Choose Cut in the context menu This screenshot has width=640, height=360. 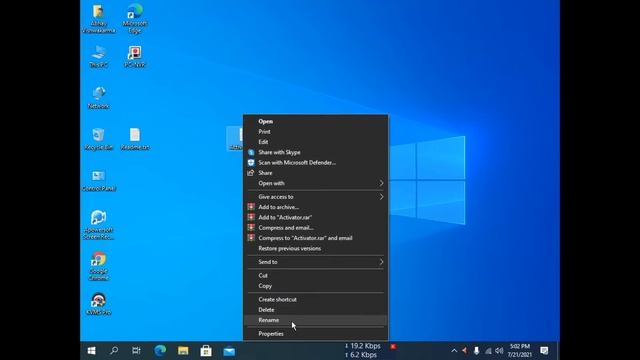click(x=316, y=276)
